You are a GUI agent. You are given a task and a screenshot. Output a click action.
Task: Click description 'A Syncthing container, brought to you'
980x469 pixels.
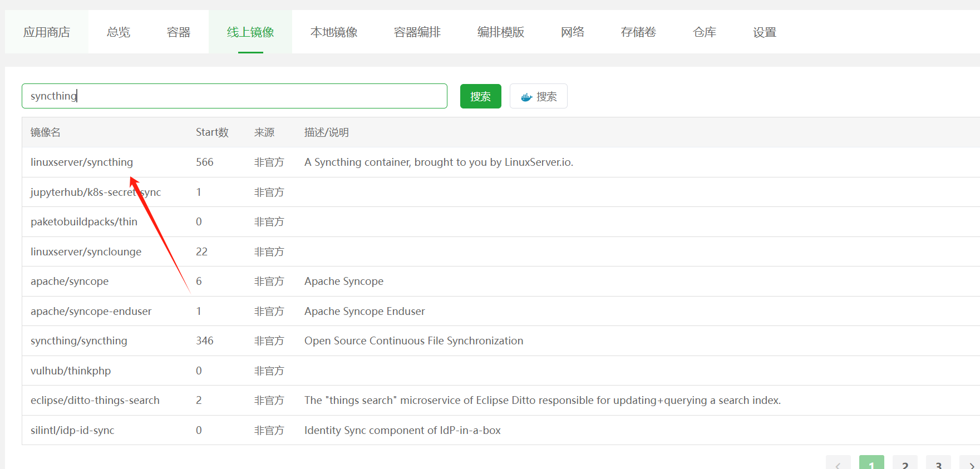click(x=439, y=162)
